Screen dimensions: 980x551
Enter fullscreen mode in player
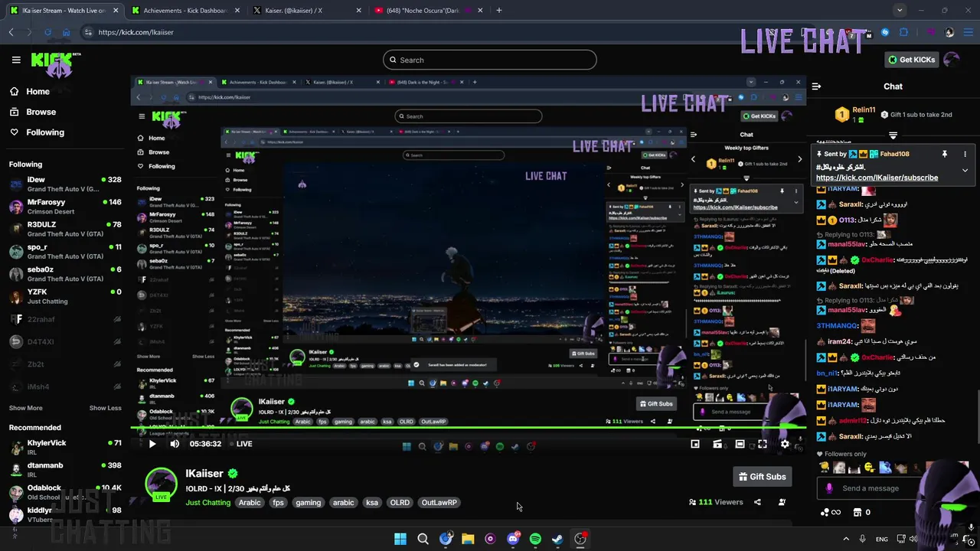coord(763,444)
